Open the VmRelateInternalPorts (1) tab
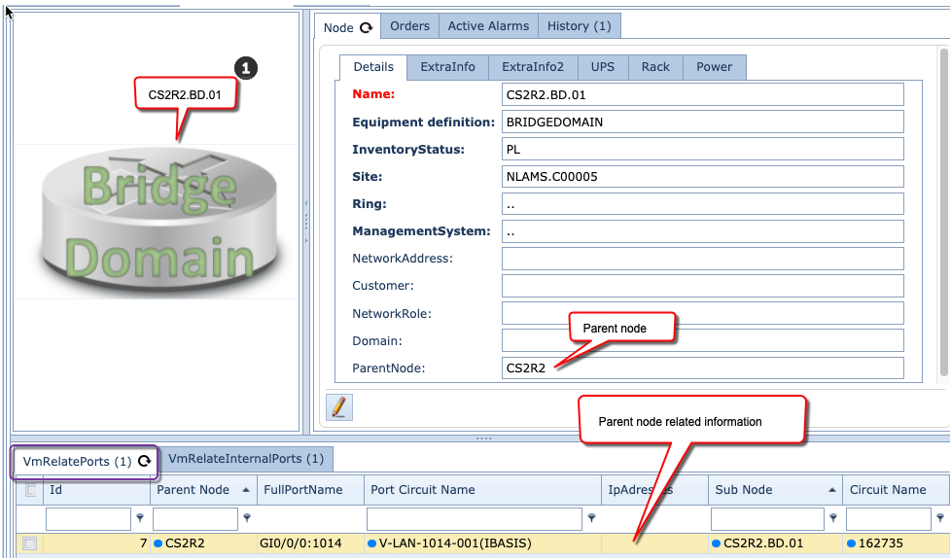 point(246,459)
